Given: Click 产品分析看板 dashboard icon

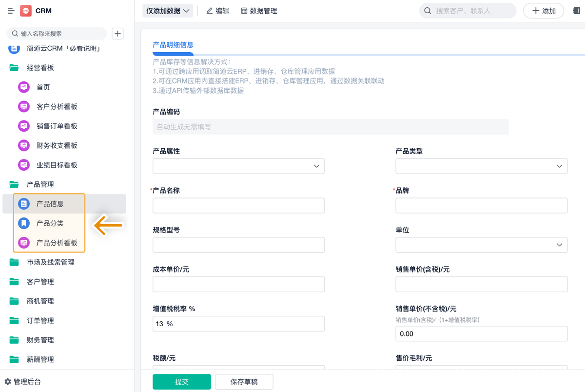Looking at the screenshot, I should click(x=24, y=243).
